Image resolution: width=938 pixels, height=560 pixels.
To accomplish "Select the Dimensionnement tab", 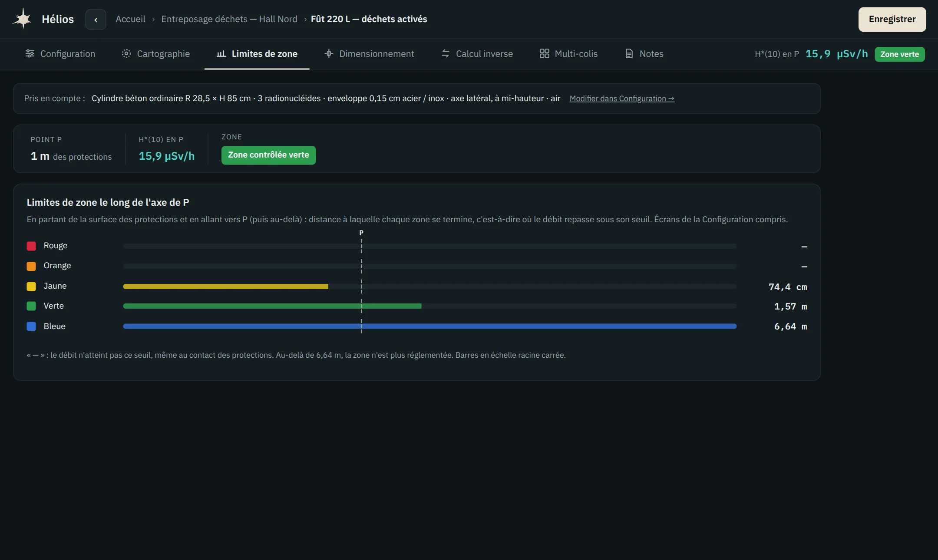I will [x=369, y=54].
